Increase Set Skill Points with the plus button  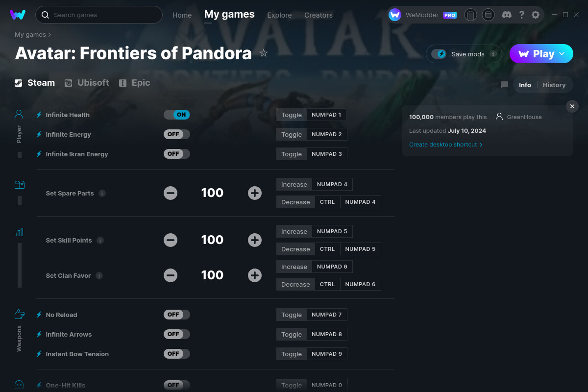pyautogui.click(x=255, y=240)
